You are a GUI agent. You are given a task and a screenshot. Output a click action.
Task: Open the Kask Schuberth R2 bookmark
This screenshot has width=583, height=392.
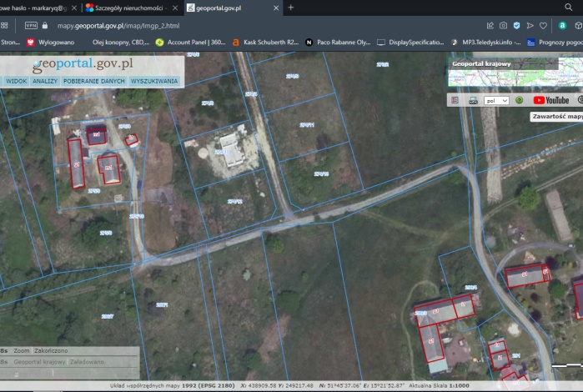pos(265,43)
